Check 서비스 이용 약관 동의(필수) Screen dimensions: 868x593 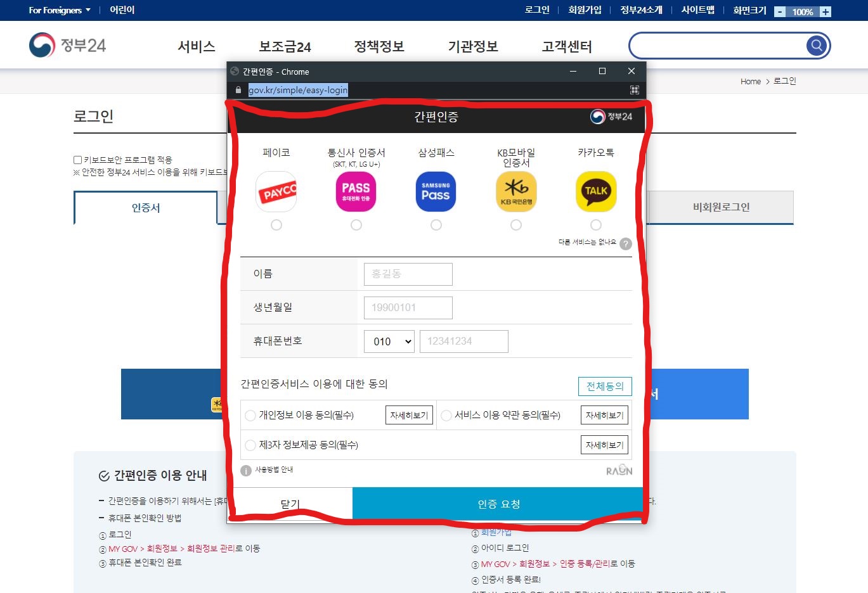point(446,416)
